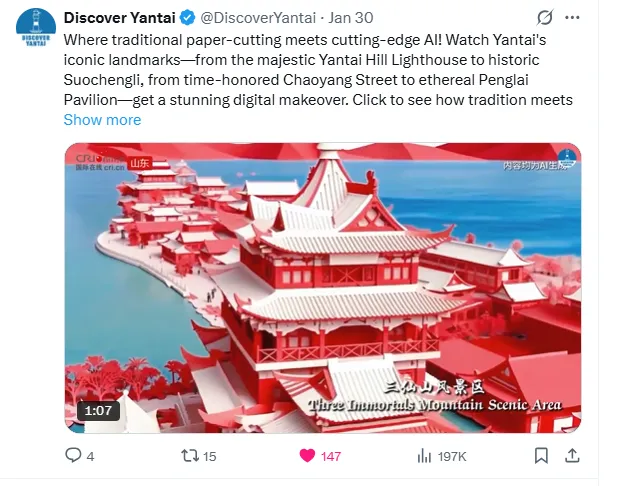Visit the @DiscoverYantai handle link
The width and height of the screenshot is (618, 486).
[258, 18]
